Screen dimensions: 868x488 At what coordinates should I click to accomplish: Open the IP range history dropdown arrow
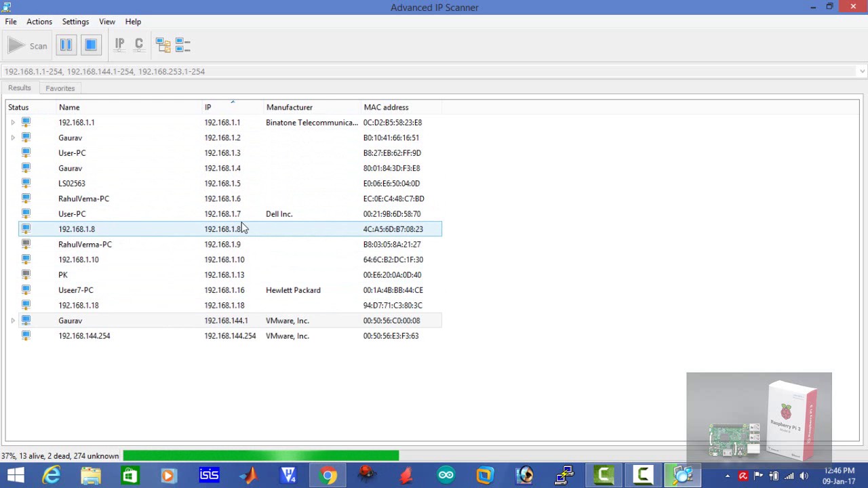coord(862,71)
